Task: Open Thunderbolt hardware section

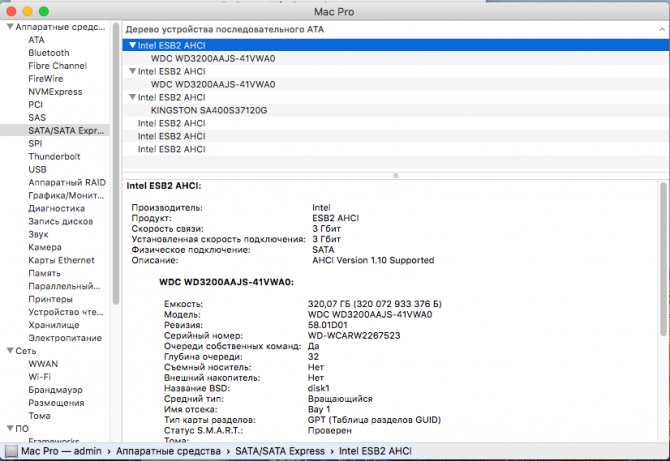Action: coord(54,156)
